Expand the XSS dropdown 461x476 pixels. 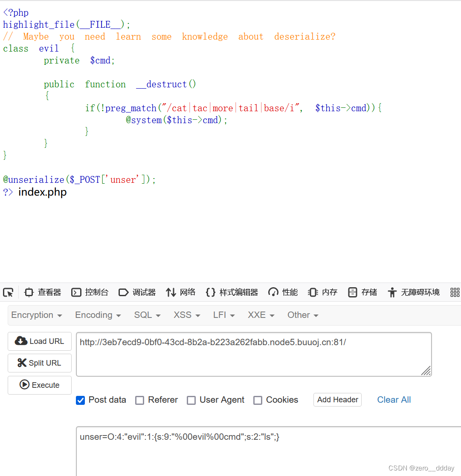(x=187, y=315)
